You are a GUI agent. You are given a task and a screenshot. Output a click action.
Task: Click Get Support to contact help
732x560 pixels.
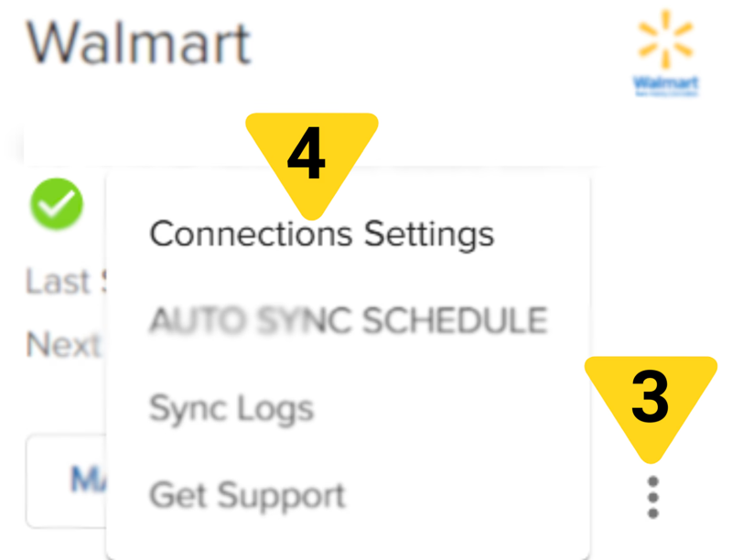click(247, 495)
